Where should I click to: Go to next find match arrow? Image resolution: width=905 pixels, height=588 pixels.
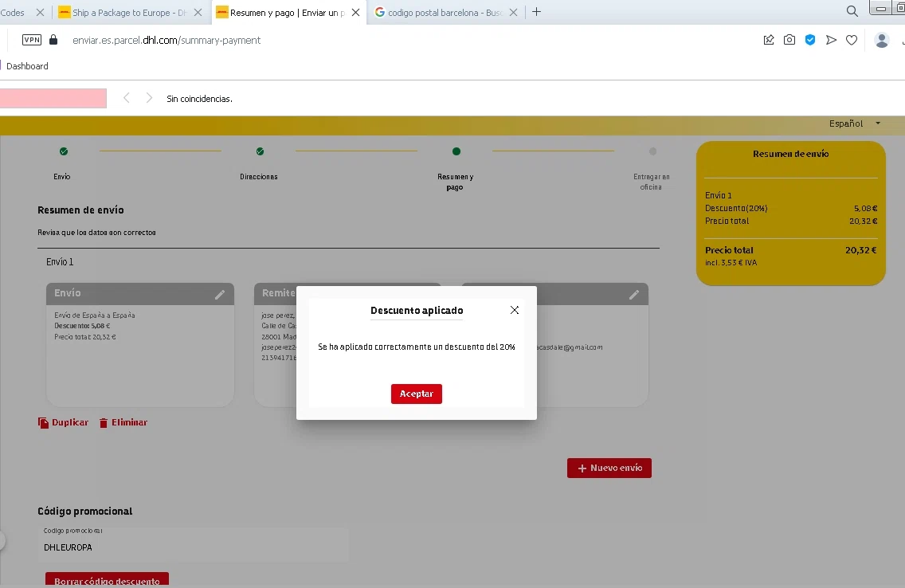click(149, 98)
